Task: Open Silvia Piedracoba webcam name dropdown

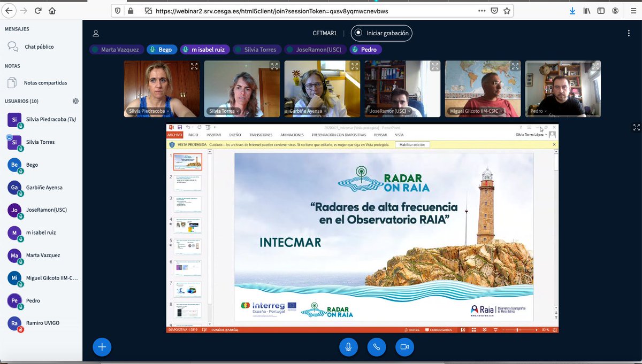Action: coord(148,111)
